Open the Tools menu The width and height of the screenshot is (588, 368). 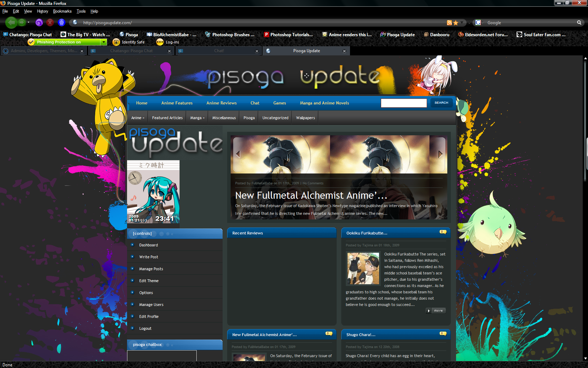pos(81,11)
